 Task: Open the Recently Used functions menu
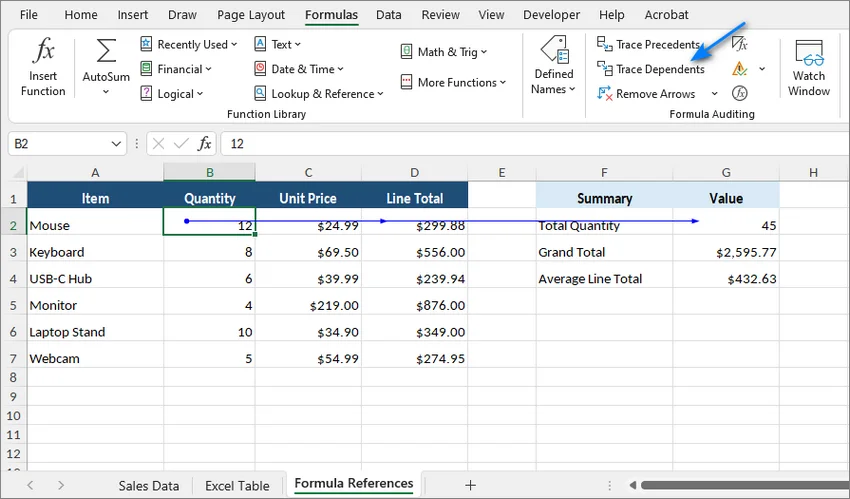pyautogui.click(x=189, y=44)
